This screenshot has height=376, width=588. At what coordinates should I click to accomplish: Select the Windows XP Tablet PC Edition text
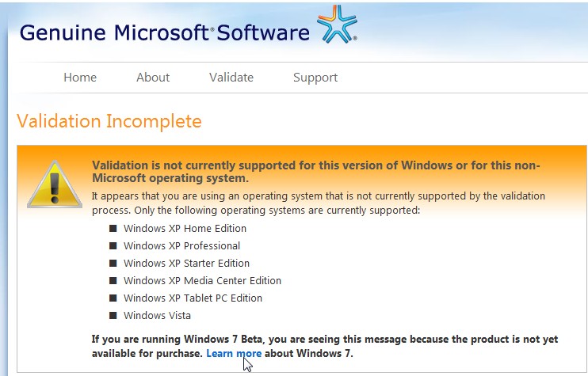coord(193,298)
